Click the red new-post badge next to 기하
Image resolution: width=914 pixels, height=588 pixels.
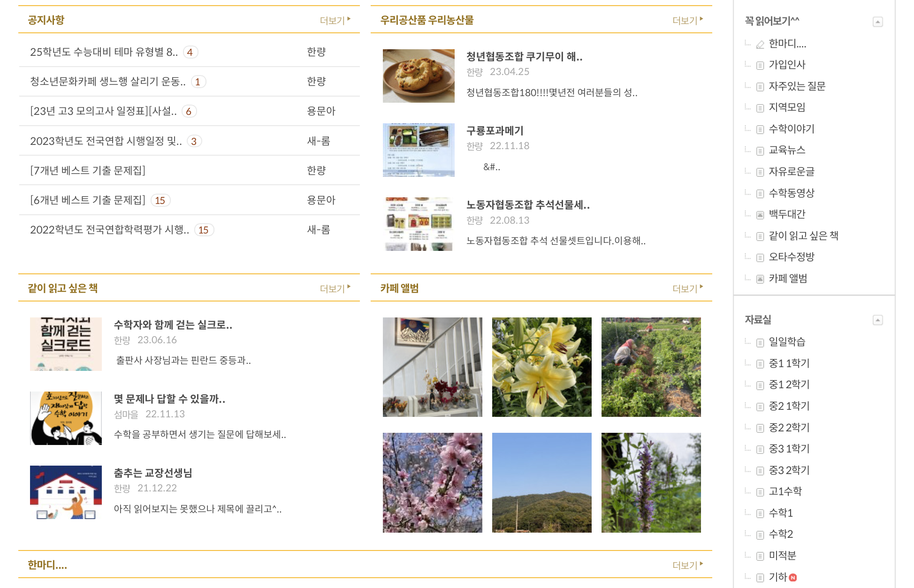pos(793,578)
